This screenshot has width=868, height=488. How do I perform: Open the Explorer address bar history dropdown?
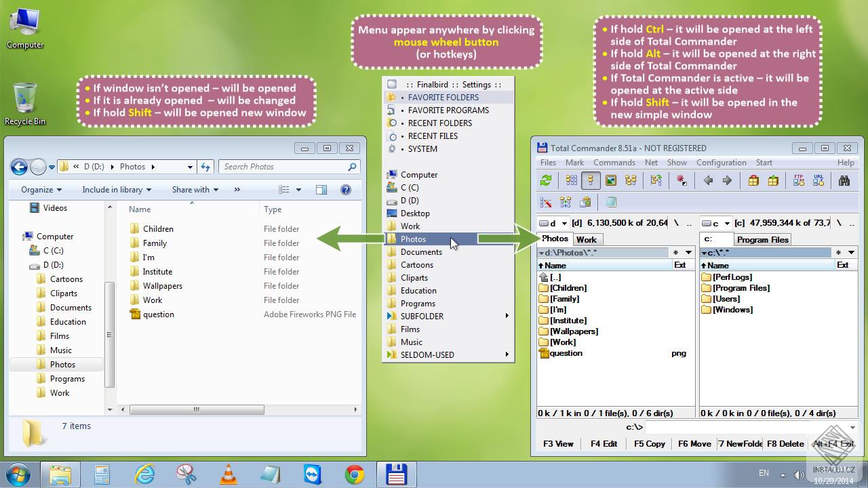[190, 167]
